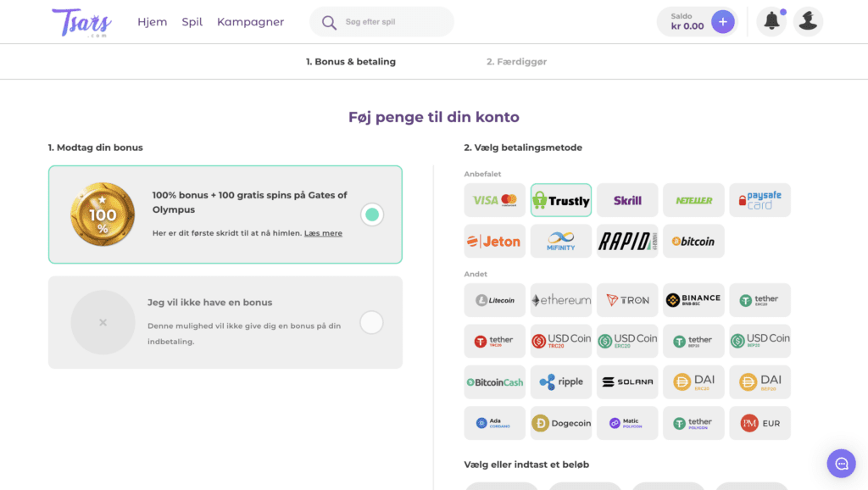
Task: Switch to step 1 Bonus & betaling
Action: click(x=351, y=61)
